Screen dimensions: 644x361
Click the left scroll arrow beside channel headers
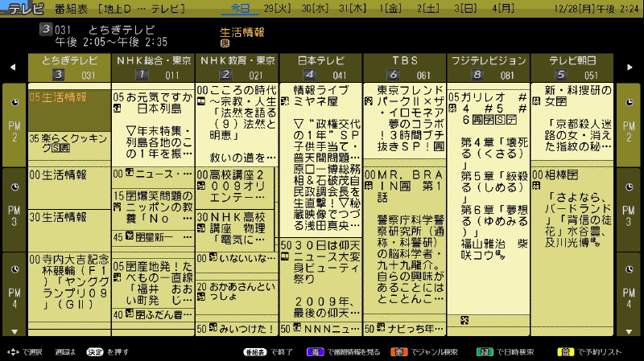pyautogui.click(x=13, y=67)
